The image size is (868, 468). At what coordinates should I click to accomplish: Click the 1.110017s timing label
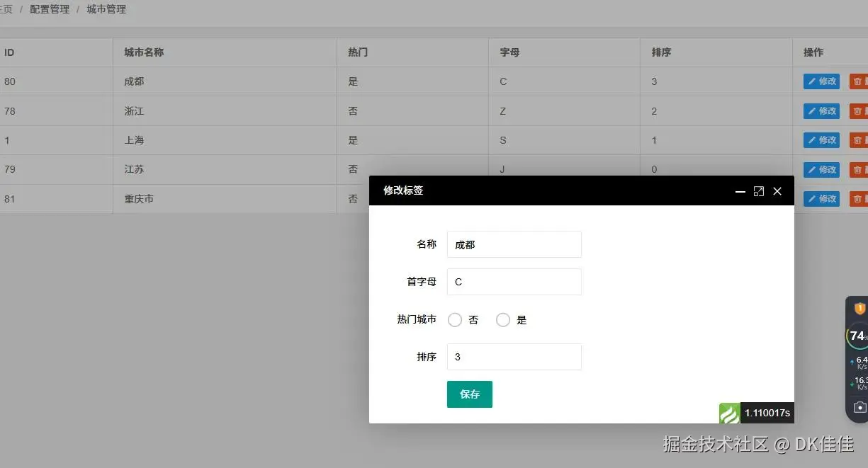coord(767,413)
